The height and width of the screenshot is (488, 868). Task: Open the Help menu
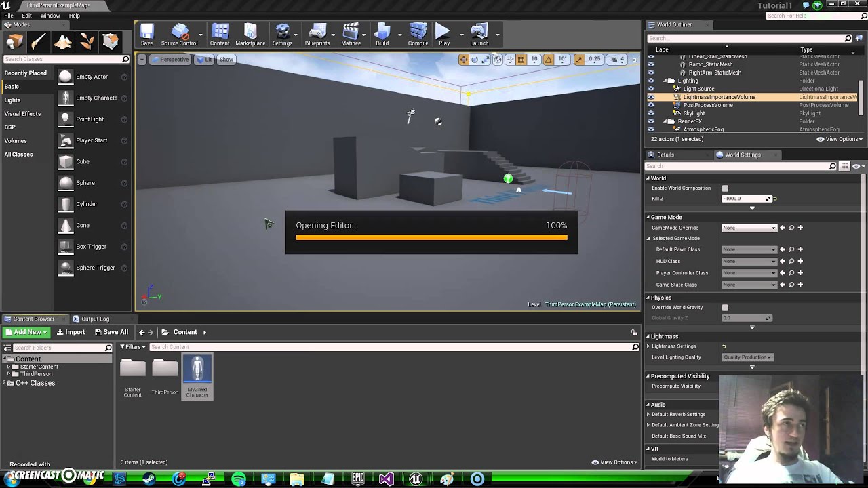75,16
